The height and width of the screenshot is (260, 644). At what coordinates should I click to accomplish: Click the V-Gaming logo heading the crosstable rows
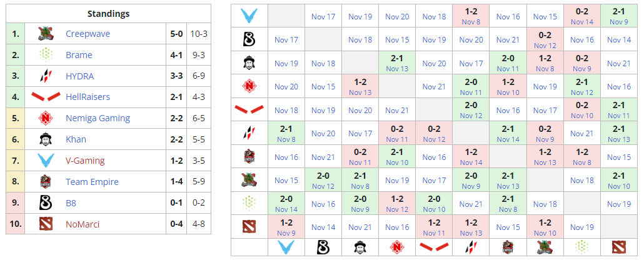click(249, 16)
